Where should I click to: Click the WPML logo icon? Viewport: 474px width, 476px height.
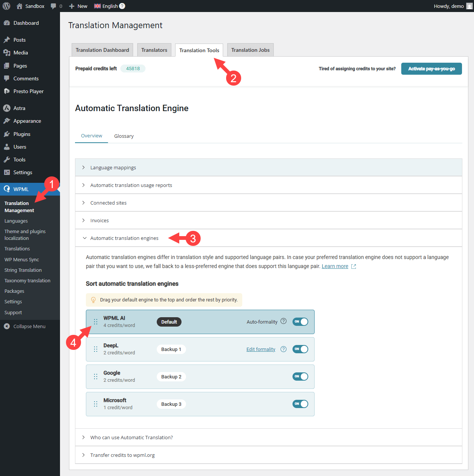tap(7, 189)
